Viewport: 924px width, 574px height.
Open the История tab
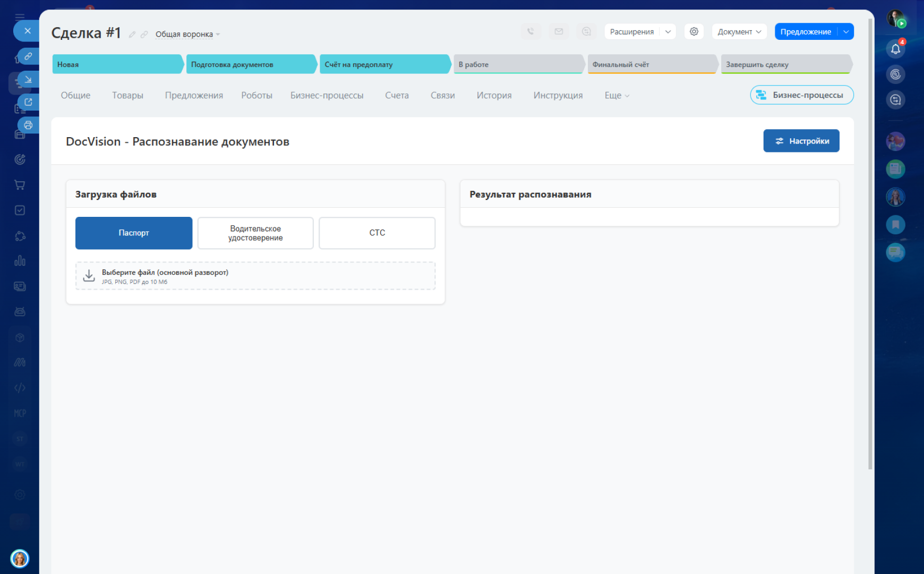click(494, 95)
